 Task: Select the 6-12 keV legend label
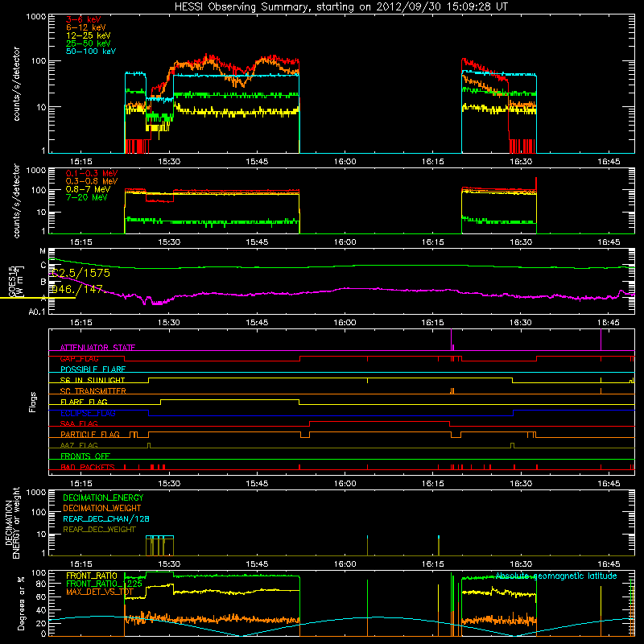(x=86, y=27)
